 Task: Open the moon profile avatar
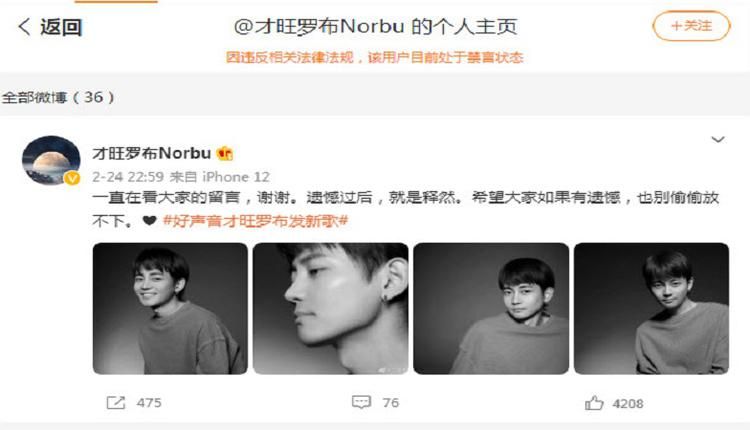pyautogui.click(x=51, y=160)
